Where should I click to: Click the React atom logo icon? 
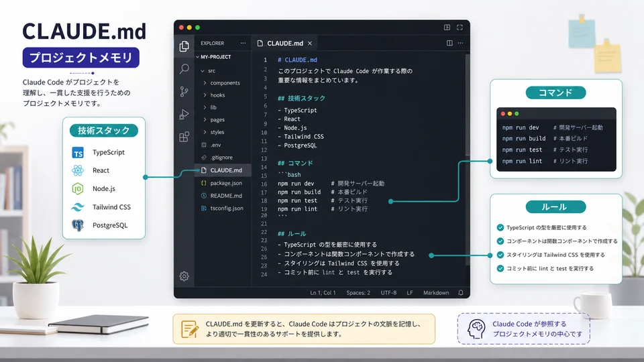78,170
